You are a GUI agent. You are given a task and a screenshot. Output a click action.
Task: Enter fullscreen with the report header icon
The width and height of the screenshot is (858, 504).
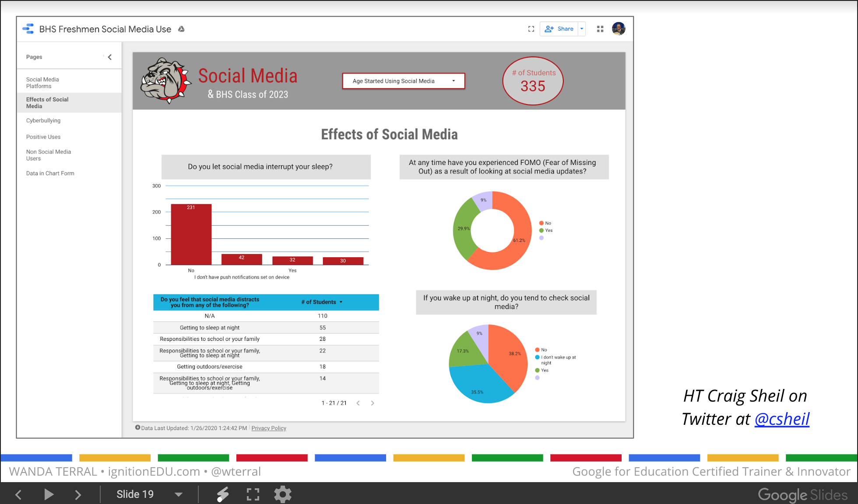(531, 29)
